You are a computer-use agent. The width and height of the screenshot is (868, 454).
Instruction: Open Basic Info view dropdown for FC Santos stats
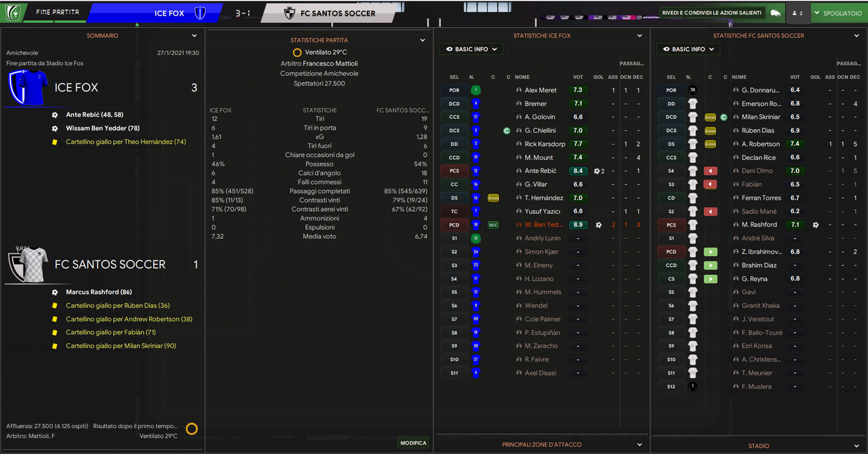pyautogui.click(x=688, y=49)
